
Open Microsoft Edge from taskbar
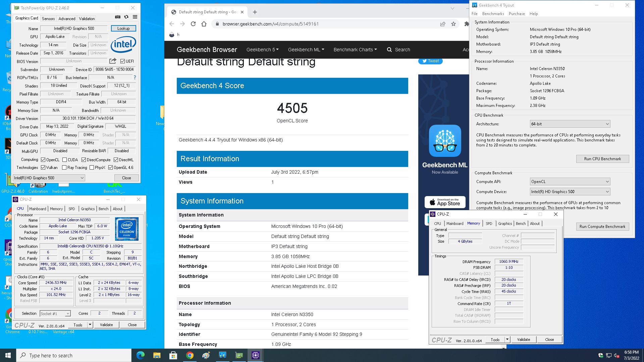pos(141,355)
